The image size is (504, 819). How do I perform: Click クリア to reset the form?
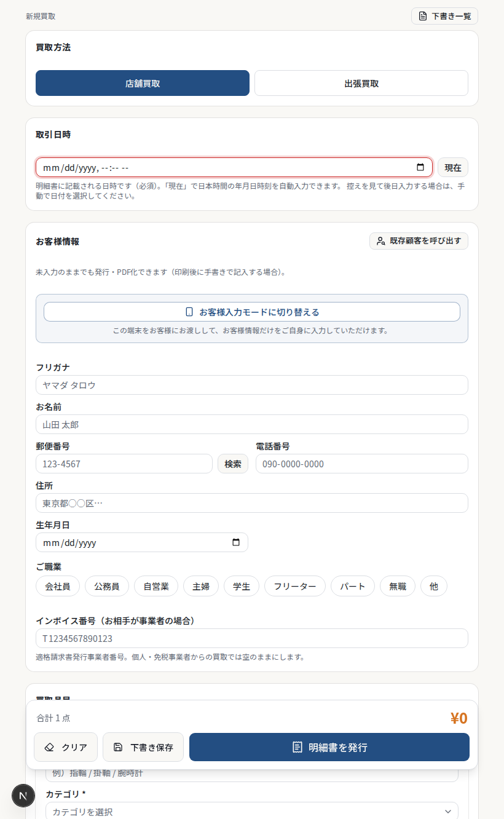point(66,747)
